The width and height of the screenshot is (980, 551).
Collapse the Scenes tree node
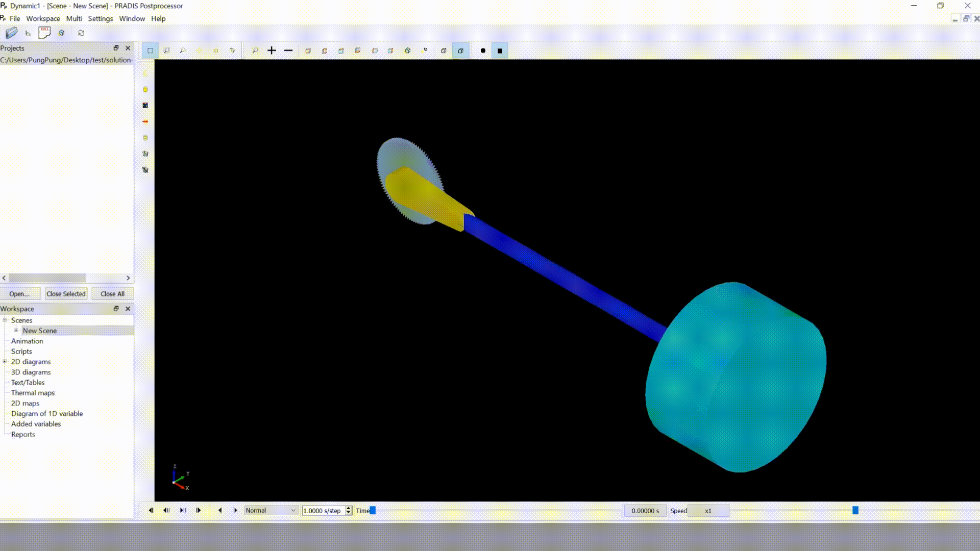click(x=5, y=320)
